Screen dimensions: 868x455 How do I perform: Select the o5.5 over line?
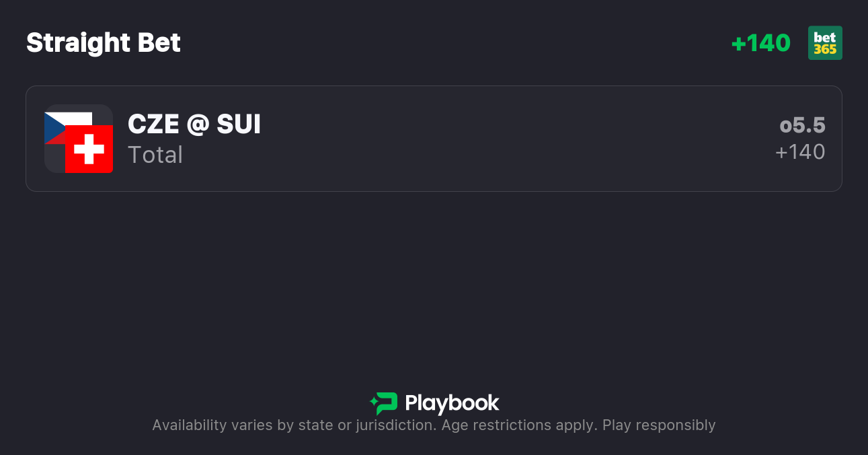click(x=802, y=125)
